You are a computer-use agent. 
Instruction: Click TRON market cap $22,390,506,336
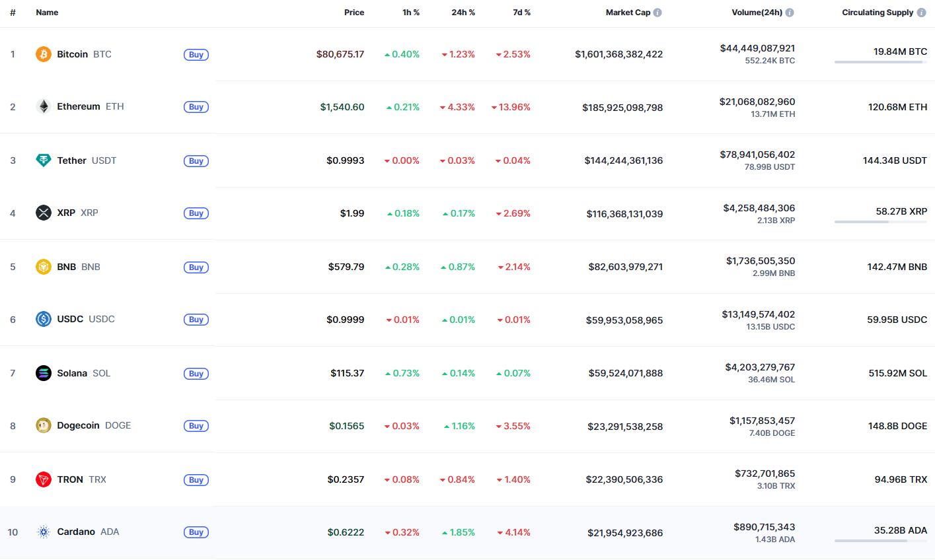624,479
